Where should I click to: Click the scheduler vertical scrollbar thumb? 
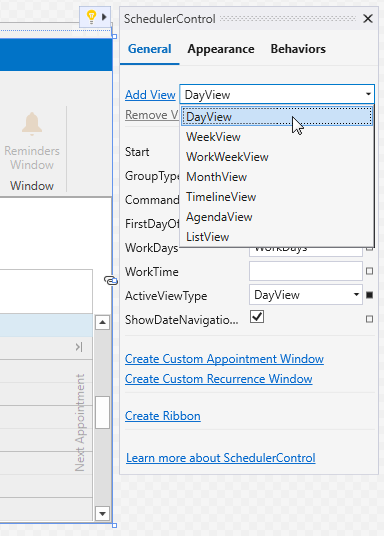(102, 413)
